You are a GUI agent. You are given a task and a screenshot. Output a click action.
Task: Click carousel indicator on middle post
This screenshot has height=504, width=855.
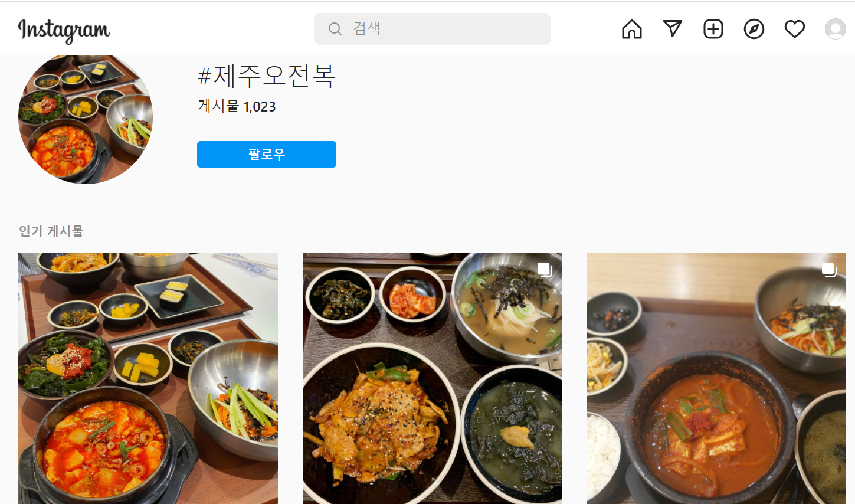coord(545,270)
